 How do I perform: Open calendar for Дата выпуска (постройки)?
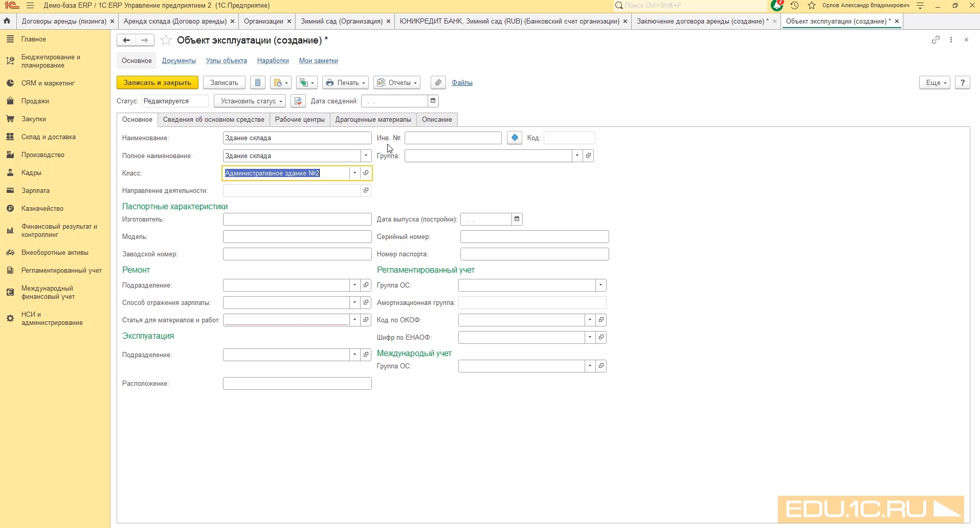click(517, 219)
